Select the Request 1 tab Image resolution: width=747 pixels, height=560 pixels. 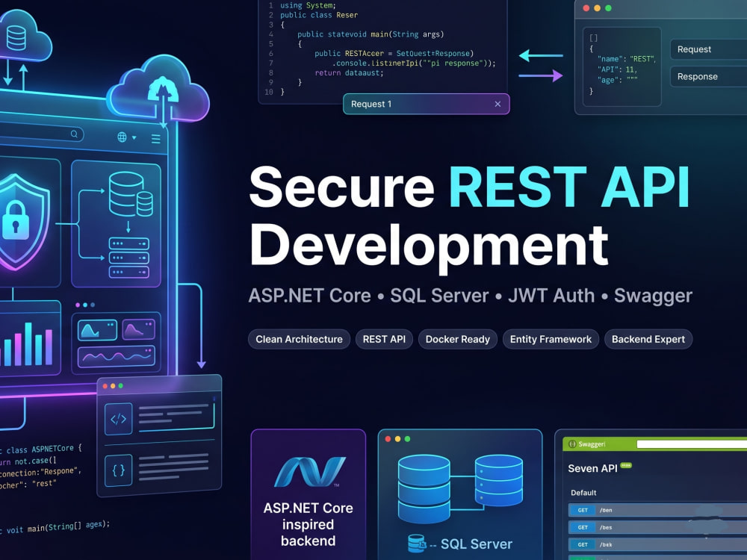click(426, 104)
